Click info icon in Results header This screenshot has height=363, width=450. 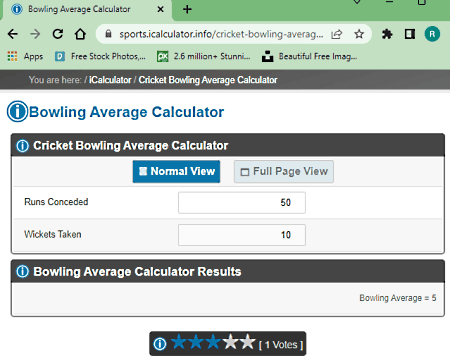(x=22, y=272)
